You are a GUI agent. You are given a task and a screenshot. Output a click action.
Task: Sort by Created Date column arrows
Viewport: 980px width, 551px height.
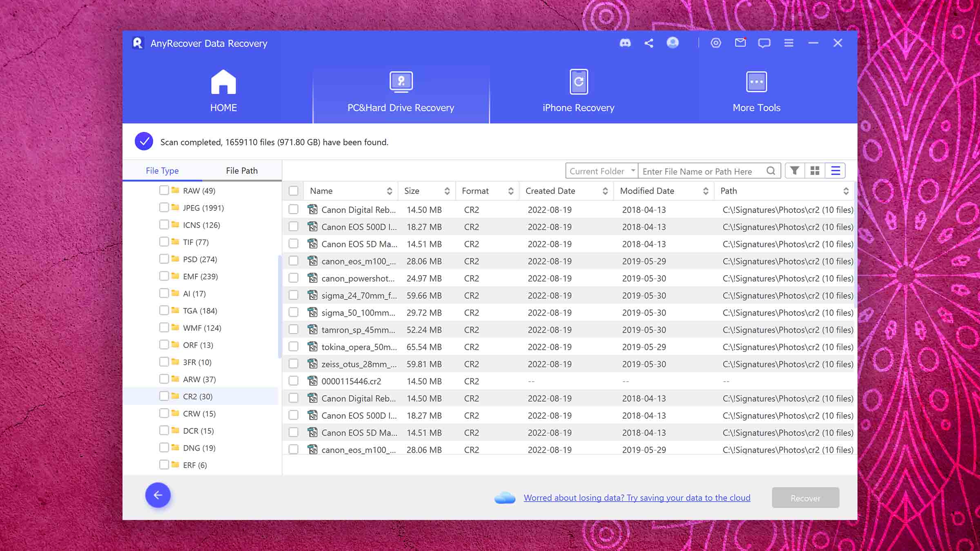[605, 191]
